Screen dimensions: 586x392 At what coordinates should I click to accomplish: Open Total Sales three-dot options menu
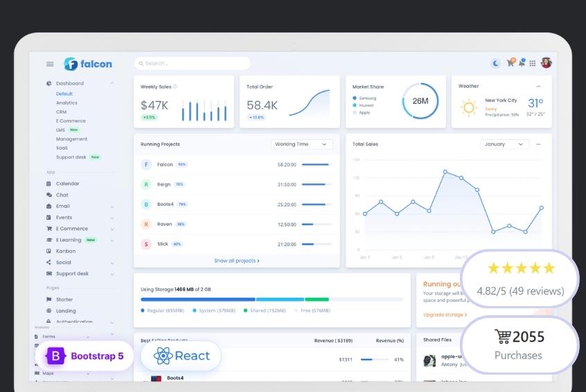point(538,144)
